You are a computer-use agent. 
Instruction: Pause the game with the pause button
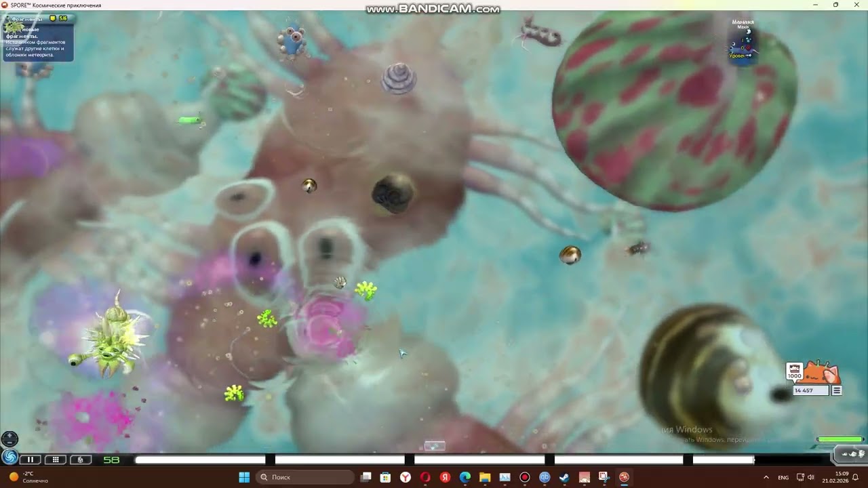tap(30, 460)
